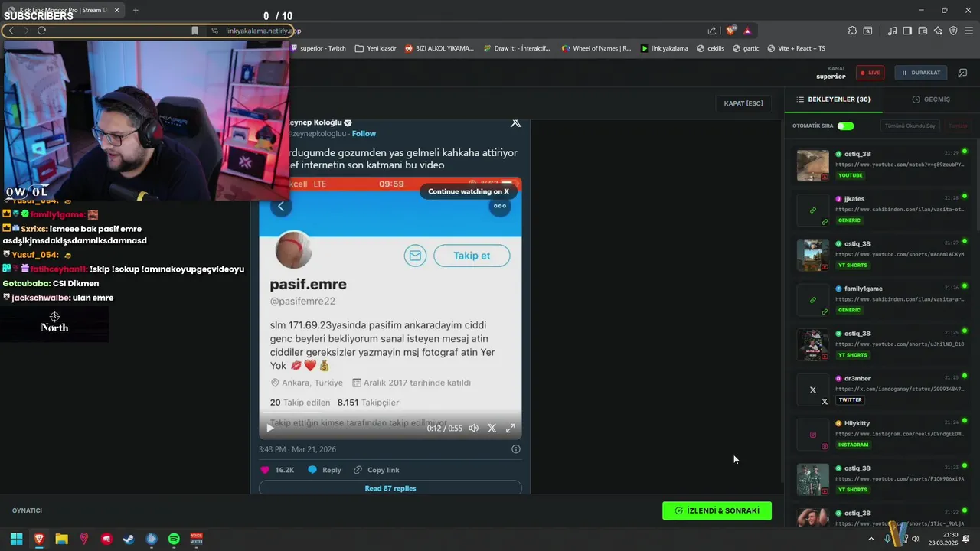This screenshot has height=551, width=980.
Task: Open the dr3mber Twitter queue entry
Action: click(882, 389)
